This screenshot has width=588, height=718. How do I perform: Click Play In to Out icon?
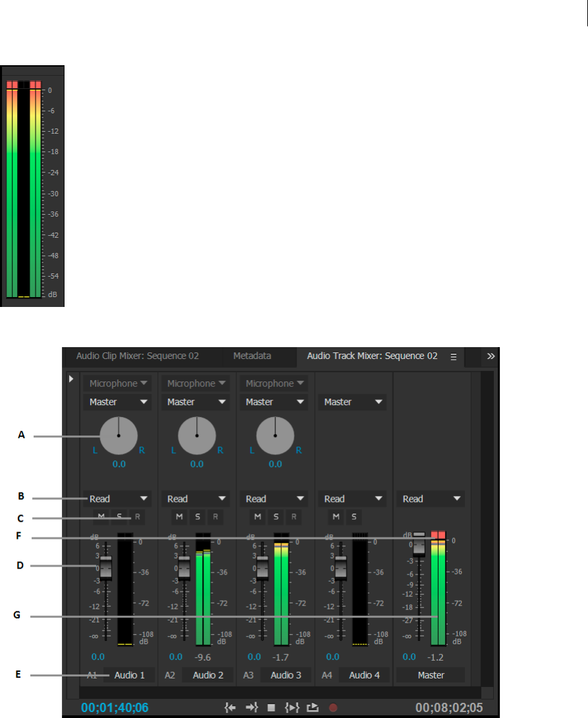292,707
